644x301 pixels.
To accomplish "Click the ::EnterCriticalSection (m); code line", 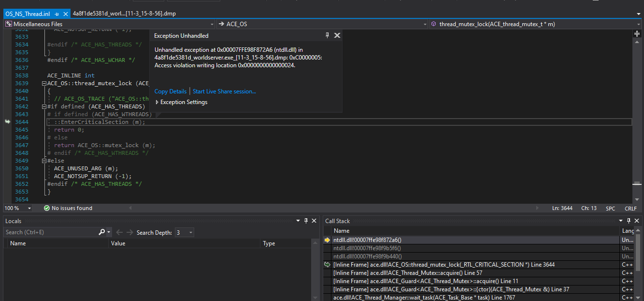I will pyautogui.click(x=100, y=122).
